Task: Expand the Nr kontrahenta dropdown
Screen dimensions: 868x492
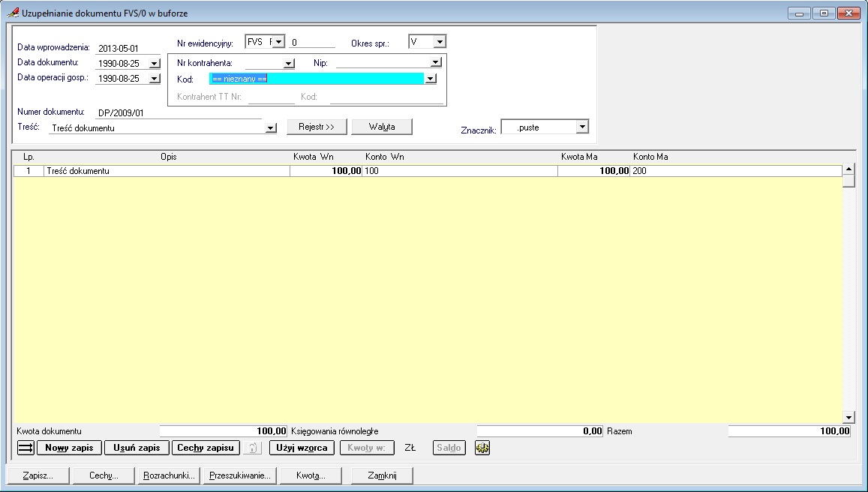Action: pos(288,64)
